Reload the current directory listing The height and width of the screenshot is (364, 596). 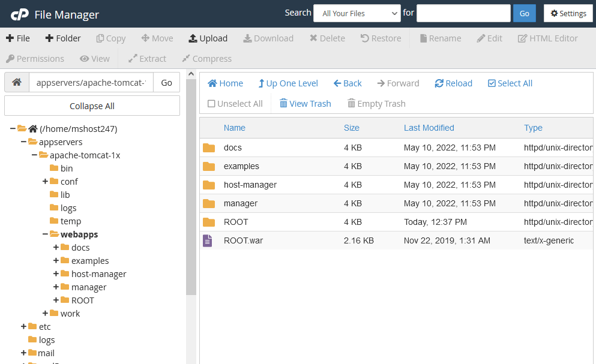point(453,83)
